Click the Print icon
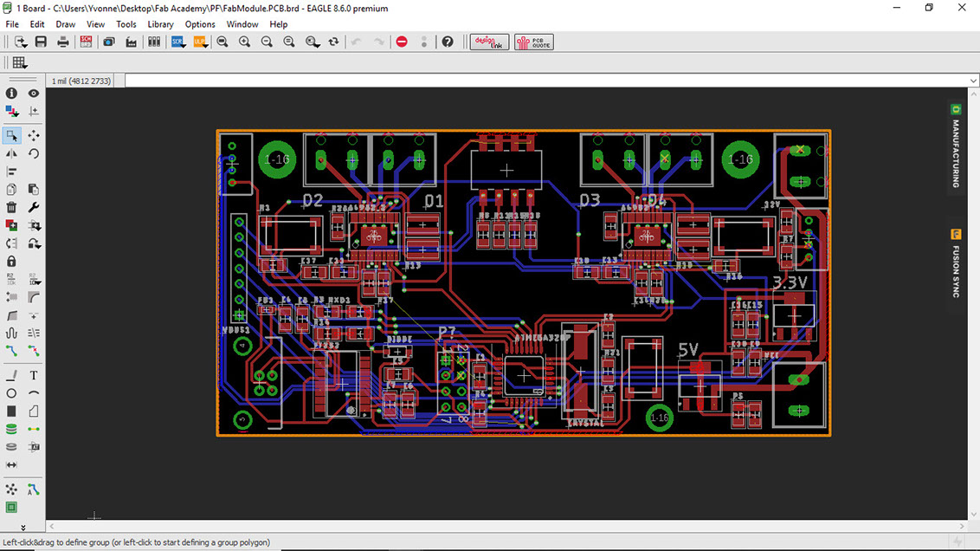Screen dimensions: 980x551 coord(62,42)
